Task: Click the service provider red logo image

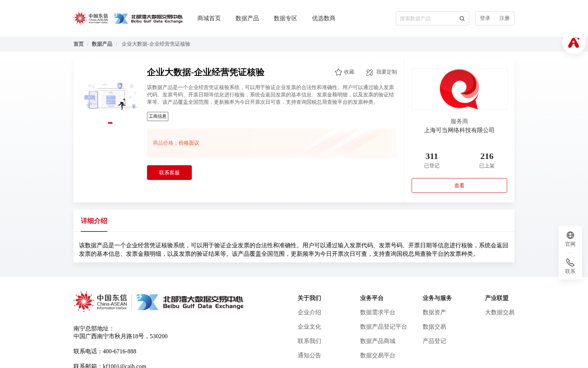Action: (459, 89)
